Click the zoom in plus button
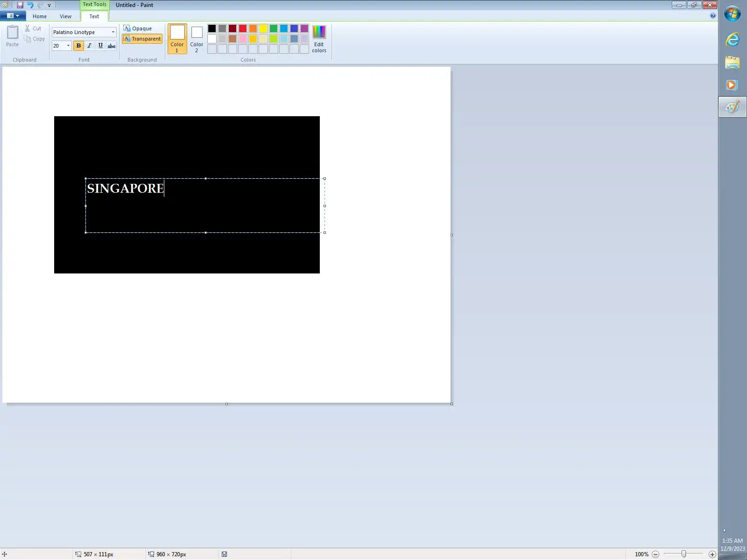Screen dimensions: 747x560 tap(712, 554)
